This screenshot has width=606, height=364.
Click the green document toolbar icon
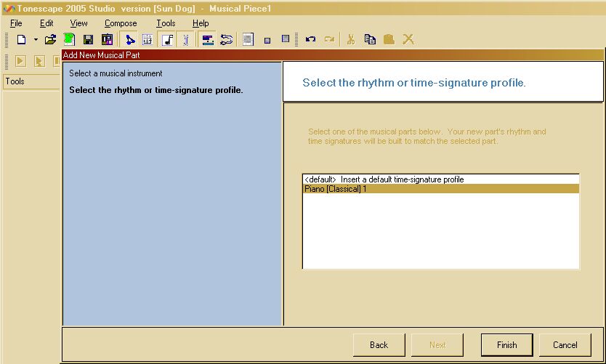click(x=69, y=39)
